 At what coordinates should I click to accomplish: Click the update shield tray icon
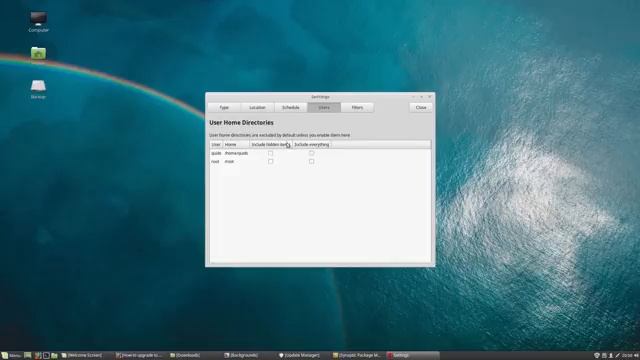pyautogui.click(x=597, y=356)
